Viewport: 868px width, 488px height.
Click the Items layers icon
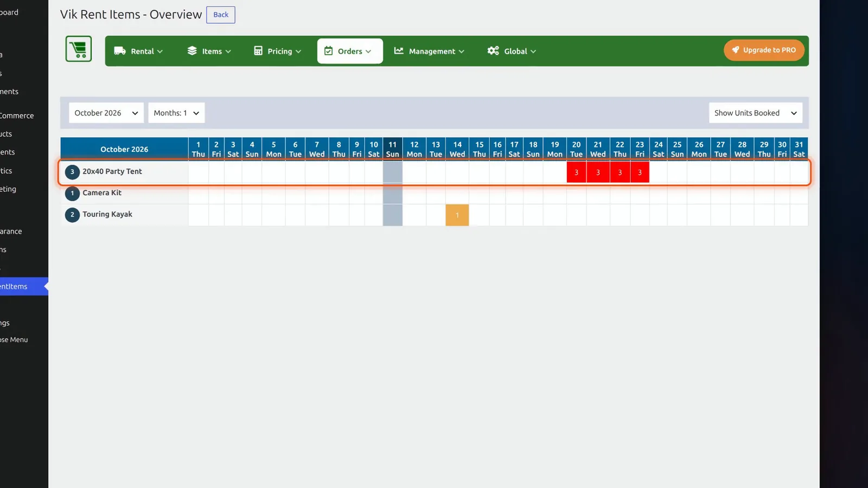[x=192, y=51]
